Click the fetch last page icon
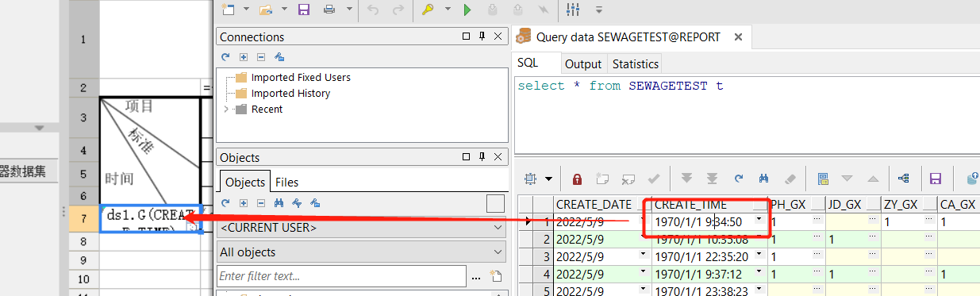This screenshot has width=980, height=296. tap(712, 179)
